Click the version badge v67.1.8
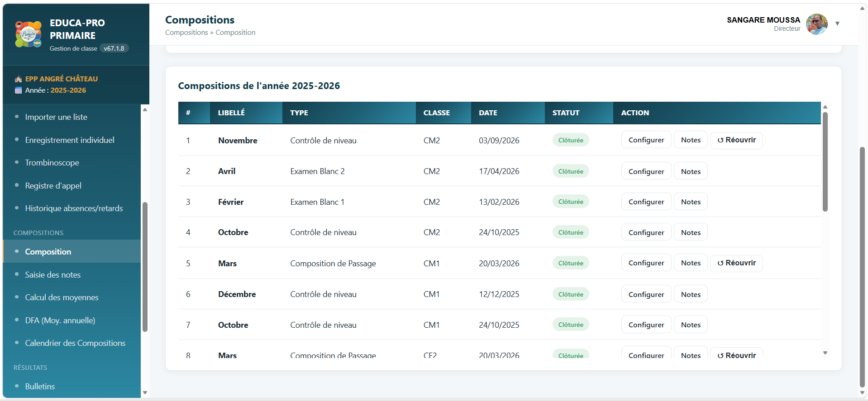This screenshot has width=868, height=401. [114, 48]
